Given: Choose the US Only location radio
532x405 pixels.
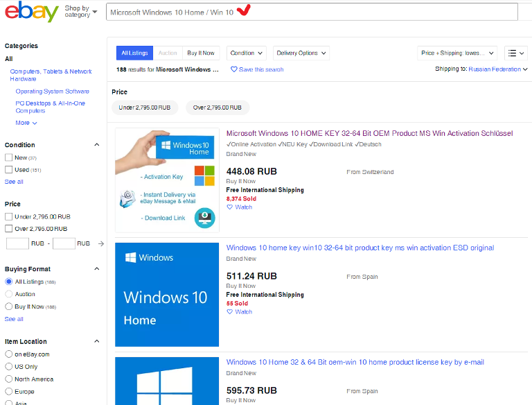Looking at the screenshot, I should [x=9, y=367].
